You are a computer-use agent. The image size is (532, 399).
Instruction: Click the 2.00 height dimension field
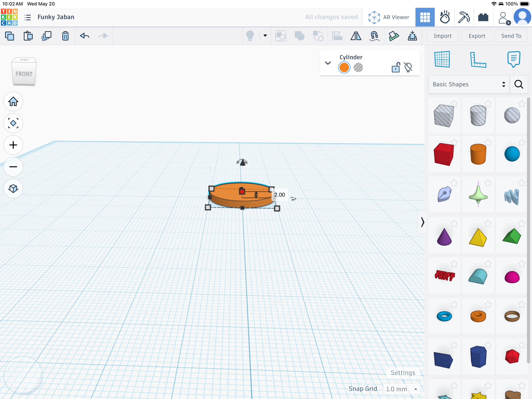pos(280,195)
